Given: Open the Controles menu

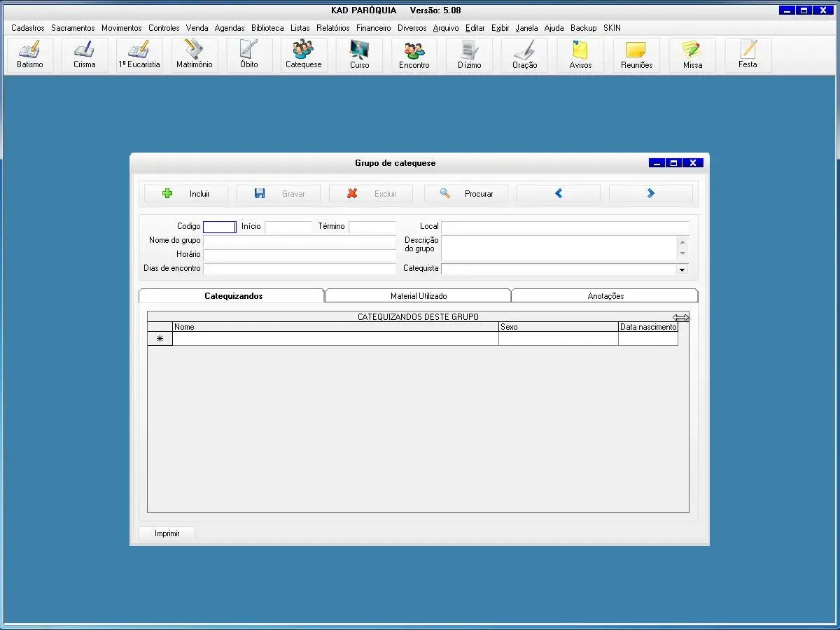Looking at the screenshot, I should pos(164,28).
